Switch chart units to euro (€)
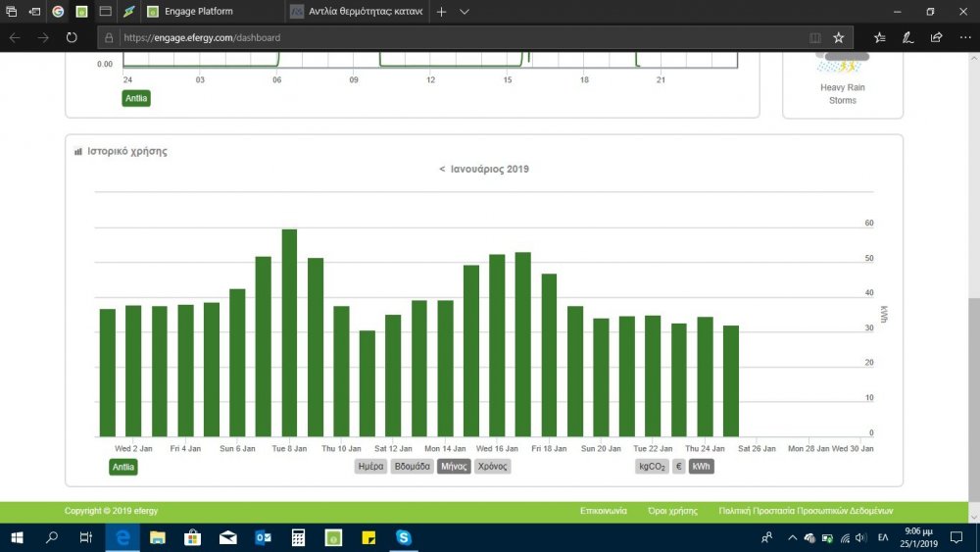 (x=679, y=467)
